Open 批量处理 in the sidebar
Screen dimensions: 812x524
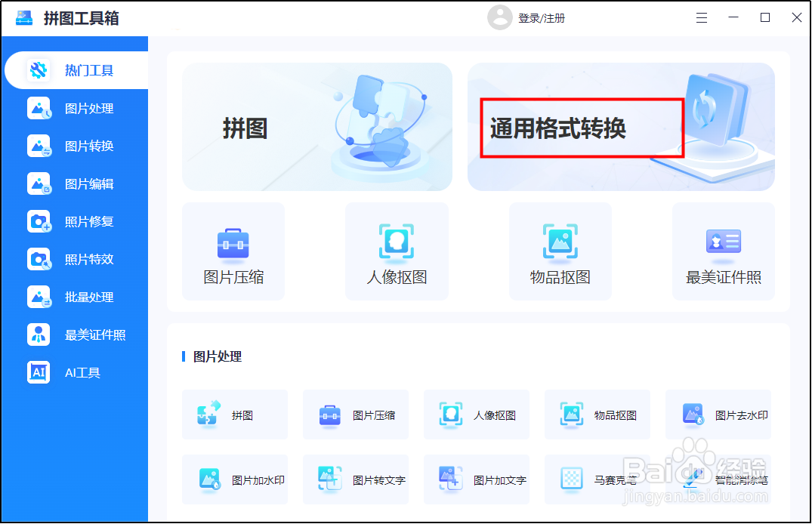coord(76,297)
